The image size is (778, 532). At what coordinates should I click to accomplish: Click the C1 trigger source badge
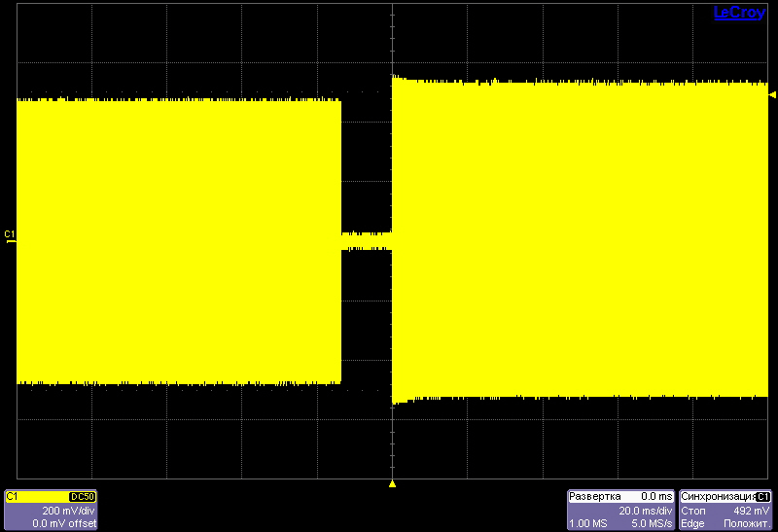(763, 497)
